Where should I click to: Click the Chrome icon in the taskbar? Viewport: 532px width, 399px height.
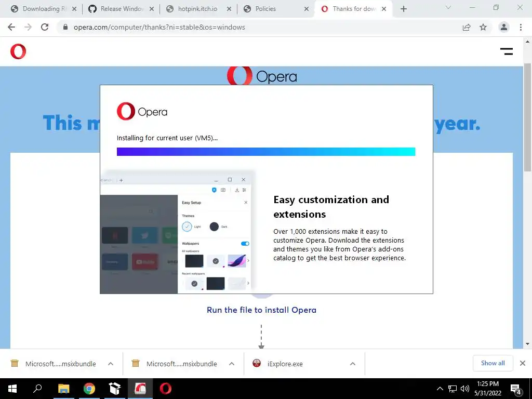(x=89, y=389)
